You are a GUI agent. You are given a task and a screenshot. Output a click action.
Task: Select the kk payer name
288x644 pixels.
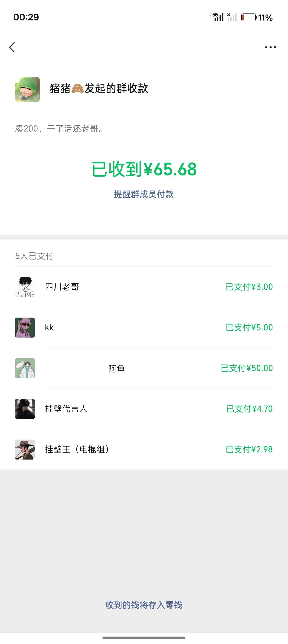tap(49, 328)
